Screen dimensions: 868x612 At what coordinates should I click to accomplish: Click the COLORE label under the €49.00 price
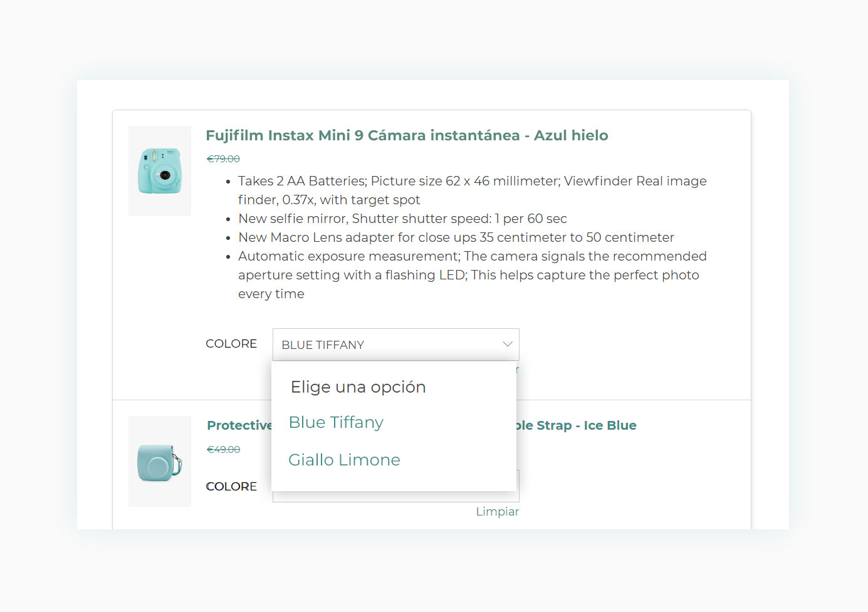(x=231, y=487)
